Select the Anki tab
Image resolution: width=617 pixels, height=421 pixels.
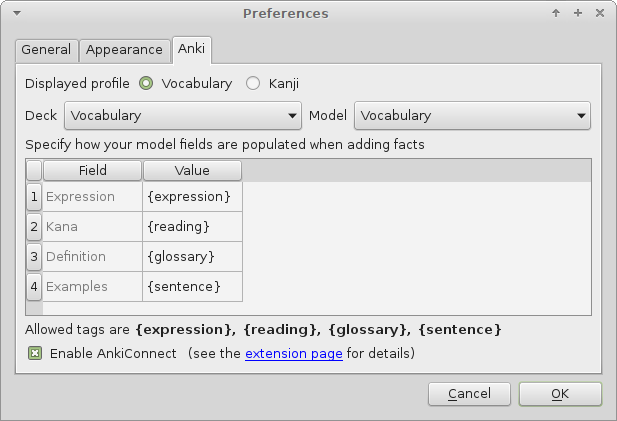pyautogui.click(x=190, y=49)
